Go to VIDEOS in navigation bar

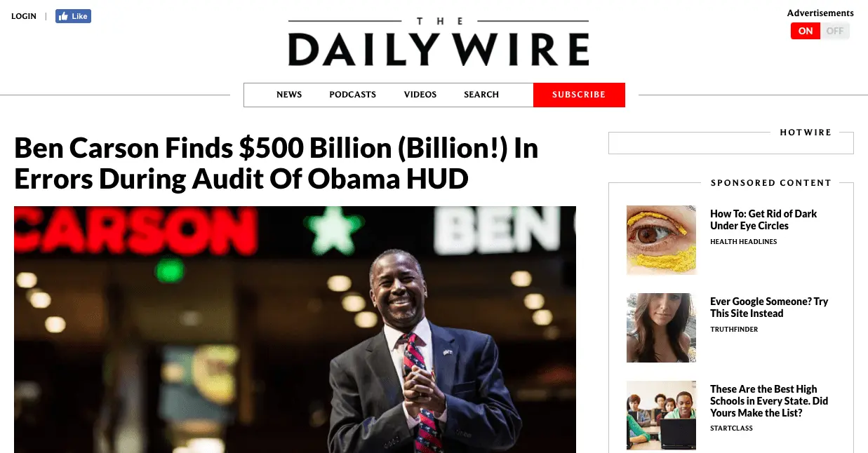[x=420, y=95]
